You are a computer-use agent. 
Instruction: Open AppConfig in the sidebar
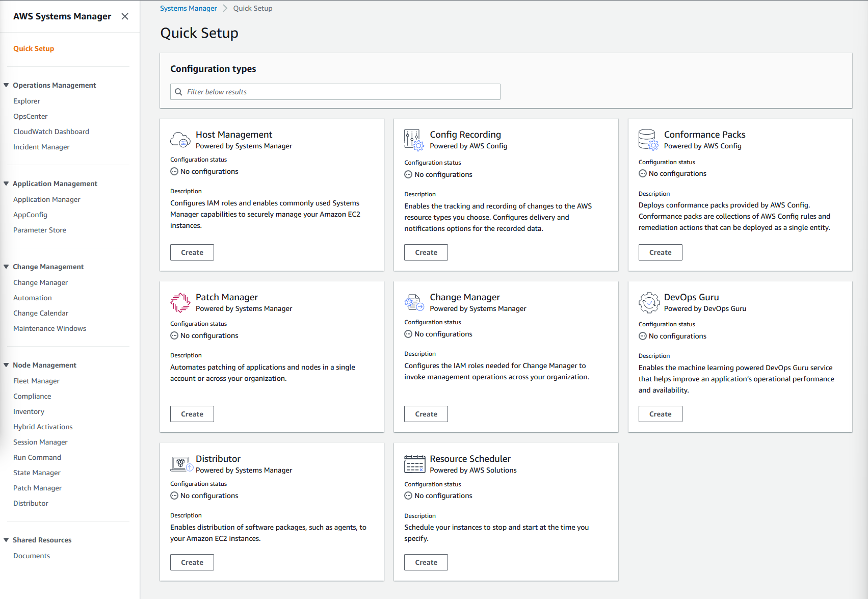click(30, 215)
